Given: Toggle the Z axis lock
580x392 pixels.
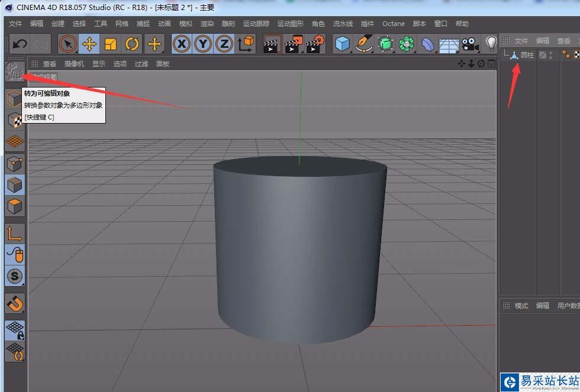Looking at the screenshot, I should 224,44.
